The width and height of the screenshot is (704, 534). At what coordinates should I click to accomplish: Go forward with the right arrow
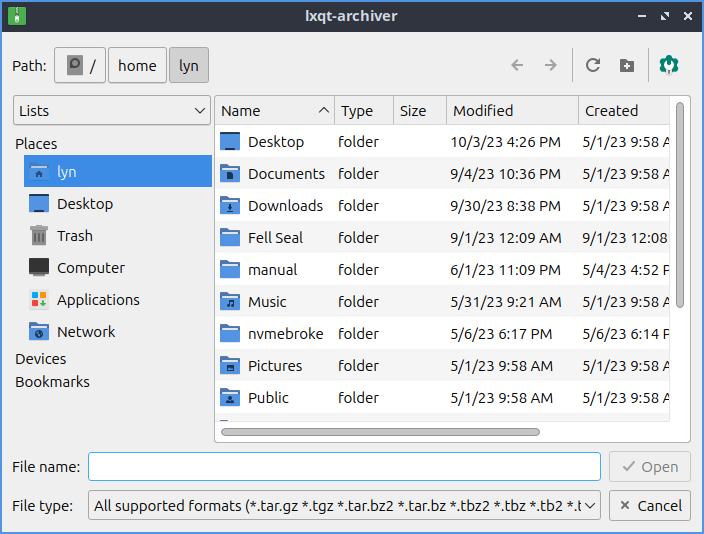point(550,66)
